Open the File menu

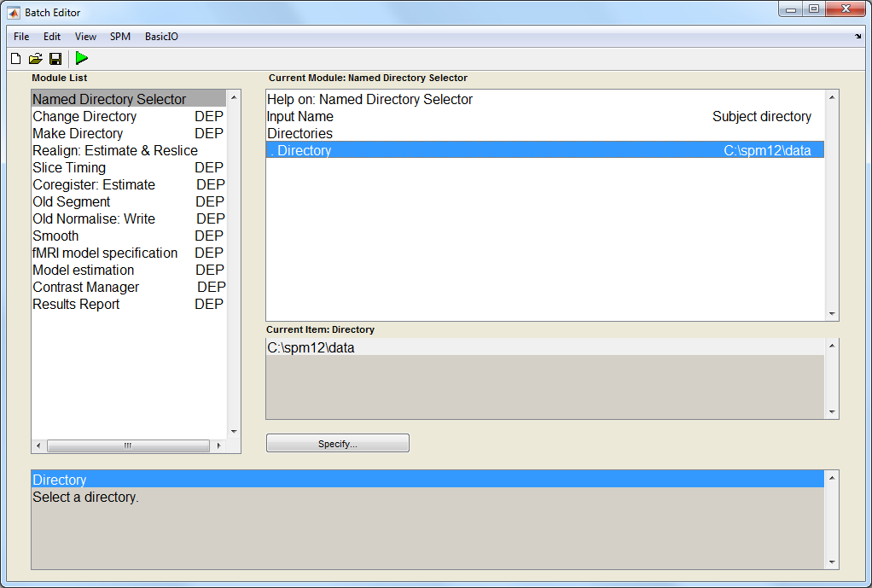click(x=21, y=37)
